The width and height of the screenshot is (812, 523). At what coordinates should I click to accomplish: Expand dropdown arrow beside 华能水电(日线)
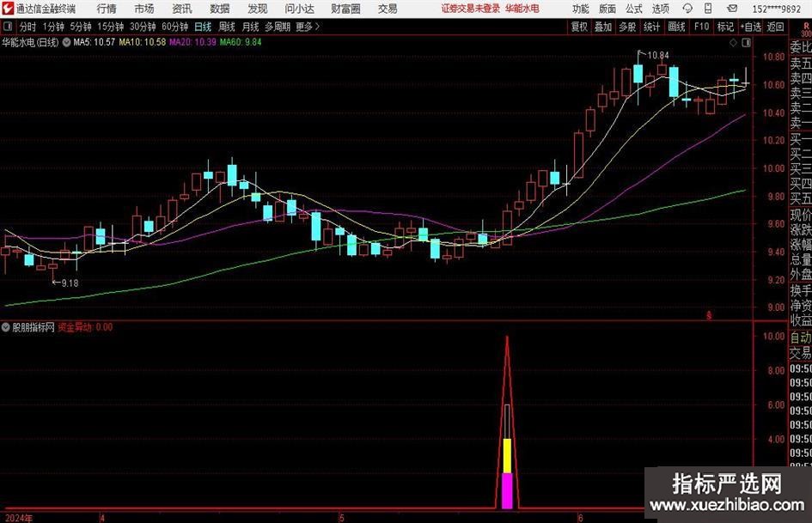(66, 42)
